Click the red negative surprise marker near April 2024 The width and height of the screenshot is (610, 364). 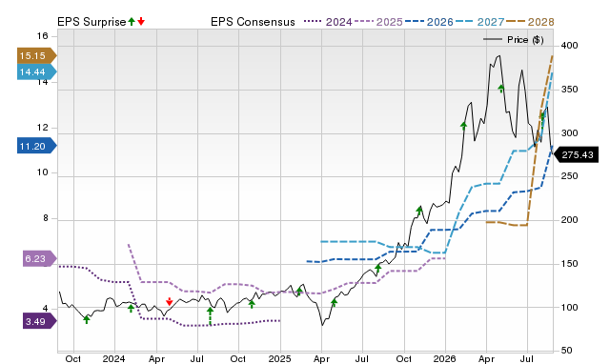[170, 301]
